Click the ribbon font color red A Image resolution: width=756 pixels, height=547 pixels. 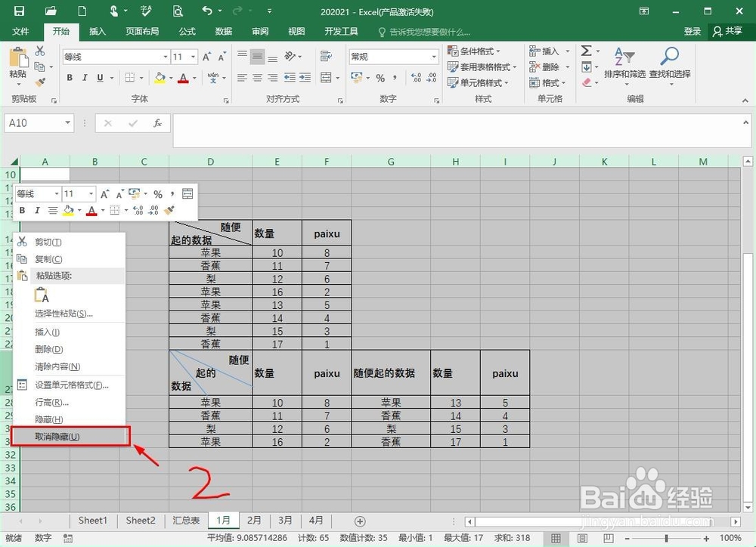click(183, 78)
